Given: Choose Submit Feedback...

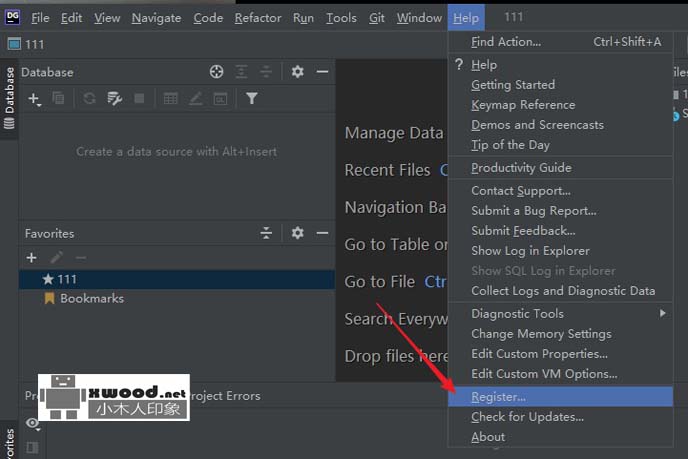Looking at the screenshot, I should [560, 231].
